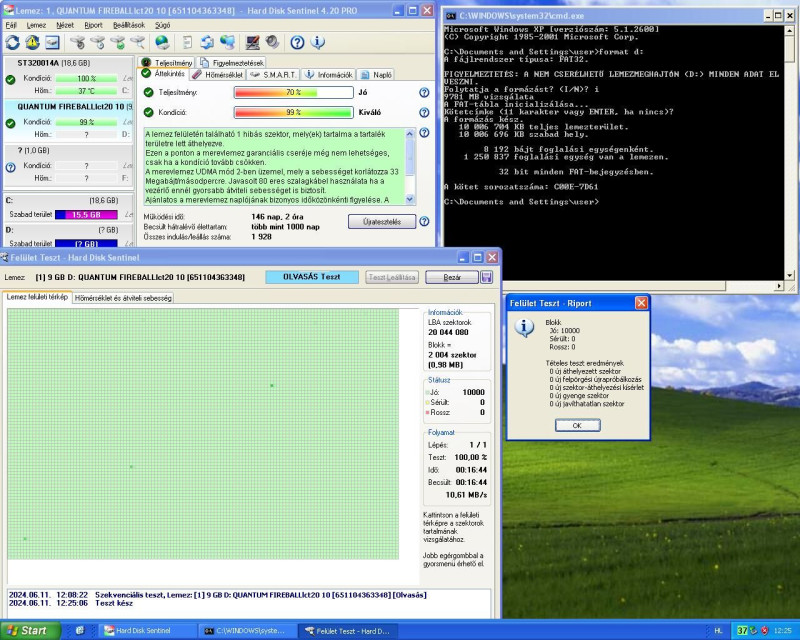The image size is (800, 640).
Task: Click the "Teszt kész" log line
Action: 114,603
